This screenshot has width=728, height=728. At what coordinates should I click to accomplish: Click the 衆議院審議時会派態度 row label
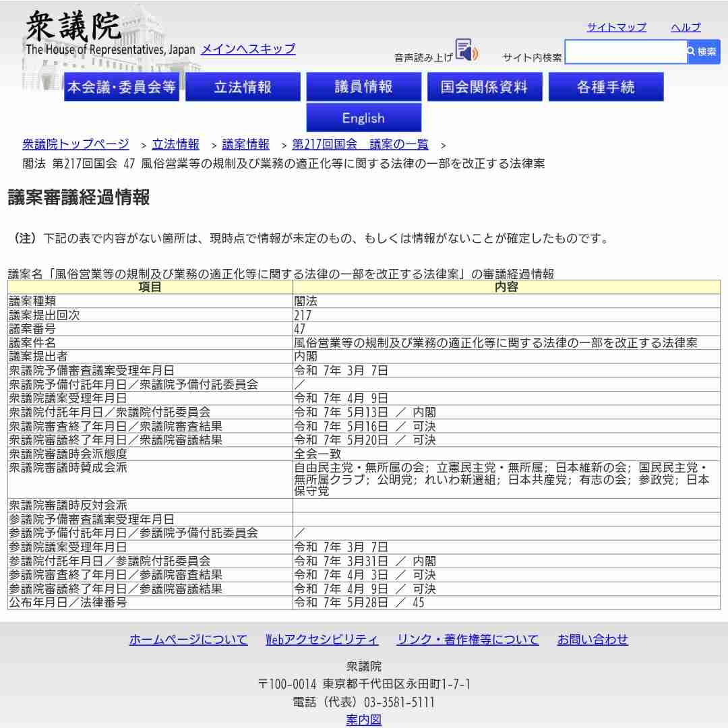(68, 454)
